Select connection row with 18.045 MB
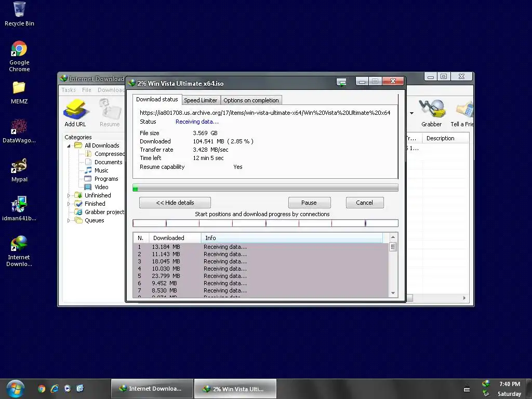Screen dimensions: 532x399 [261, 261]
